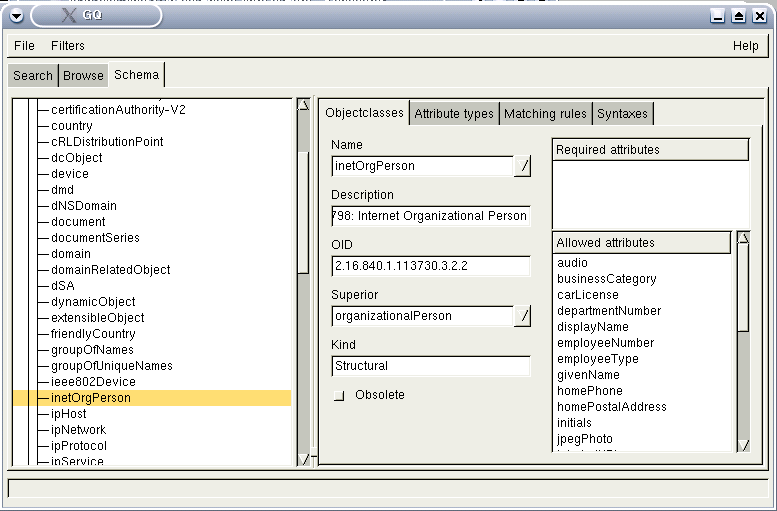Open the window menu icon in title bar
Viewport: 777px width, 511px height.
coord(17,15)
